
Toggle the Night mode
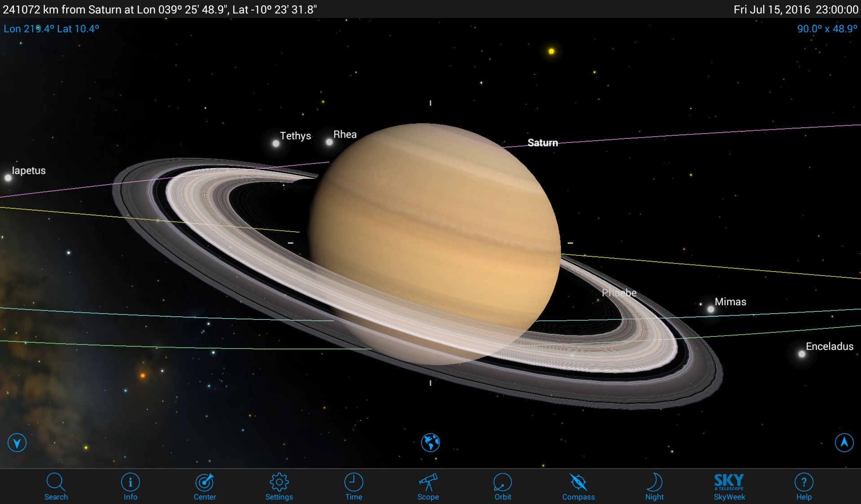(x=655, y=485)
